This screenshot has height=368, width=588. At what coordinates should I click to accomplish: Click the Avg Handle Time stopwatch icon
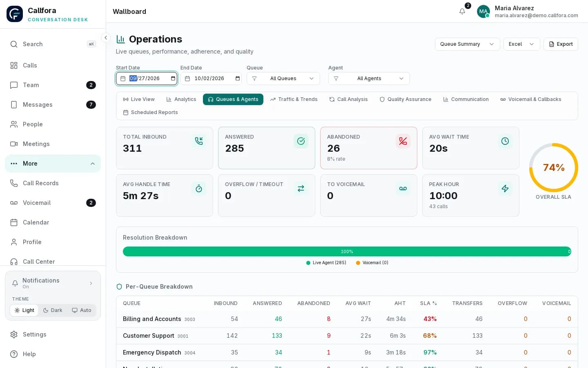[x=199, y=188]
